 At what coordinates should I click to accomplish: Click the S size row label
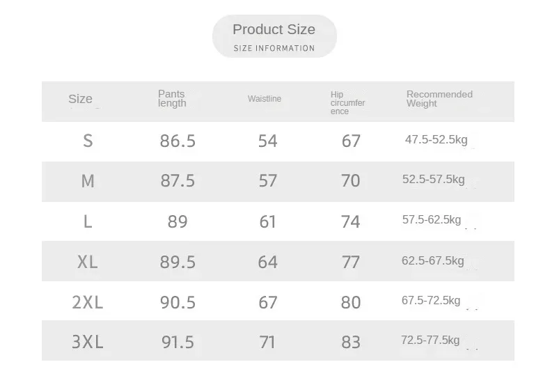click(x=88, y=141)
